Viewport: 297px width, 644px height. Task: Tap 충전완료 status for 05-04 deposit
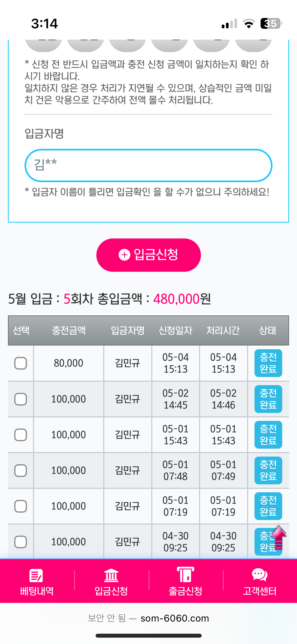pyautogui.click(x=268, y=363)
